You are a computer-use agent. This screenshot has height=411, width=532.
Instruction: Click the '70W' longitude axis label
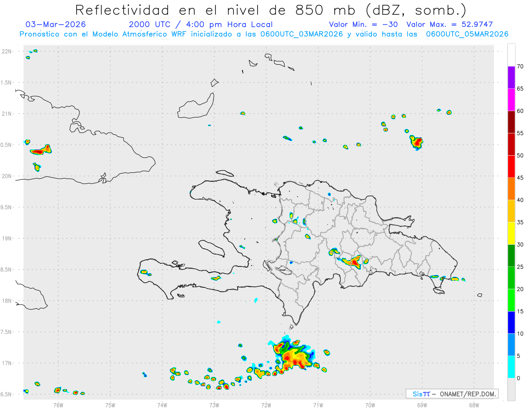tap(370, 404)
